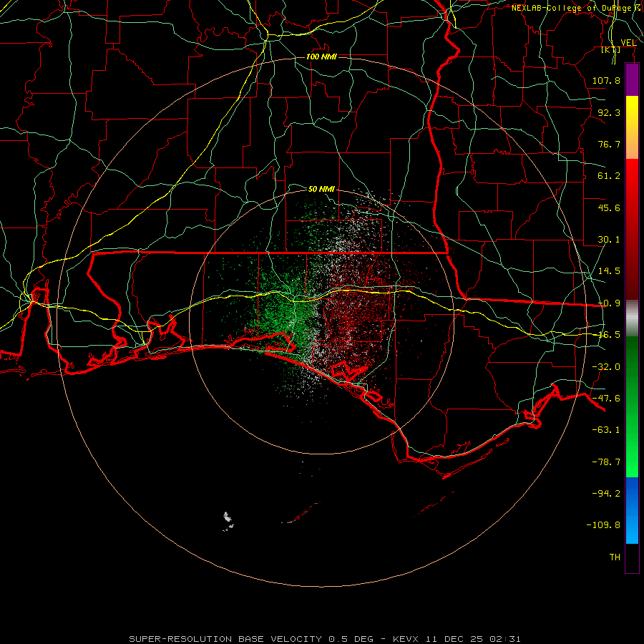
Task: Click the Super-Resolution Base Velocity caption text
Action: (x=325, y=639)
